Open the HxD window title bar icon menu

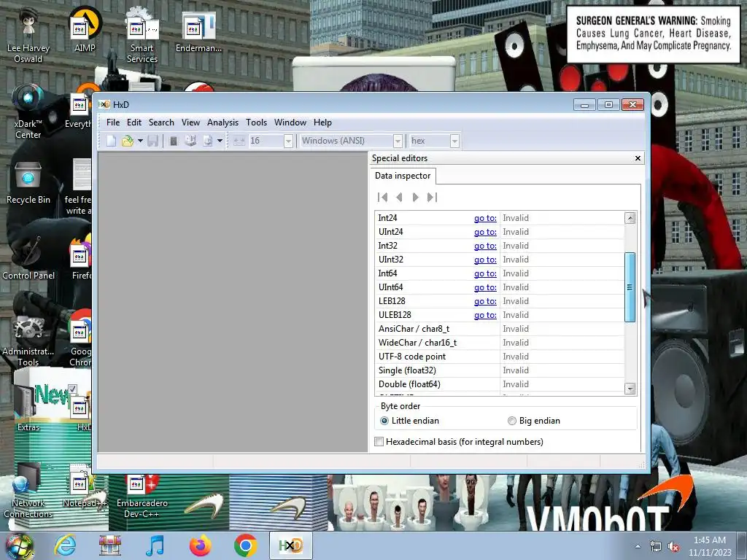[104, 104]
